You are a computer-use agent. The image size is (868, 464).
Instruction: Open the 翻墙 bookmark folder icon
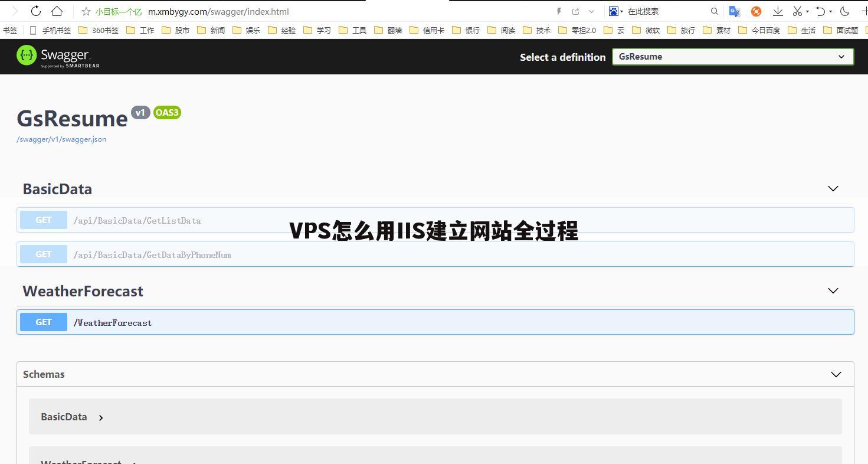point(379,30)
